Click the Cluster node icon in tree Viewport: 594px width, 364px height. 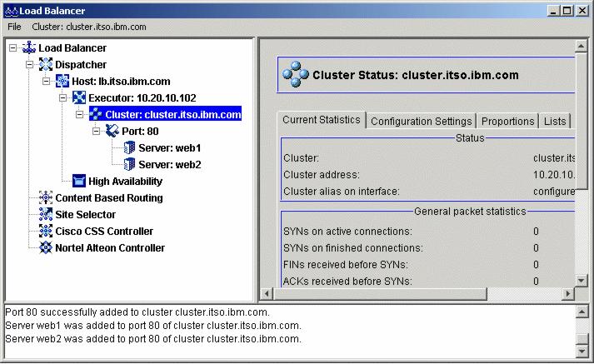click(x=96, y=114)
